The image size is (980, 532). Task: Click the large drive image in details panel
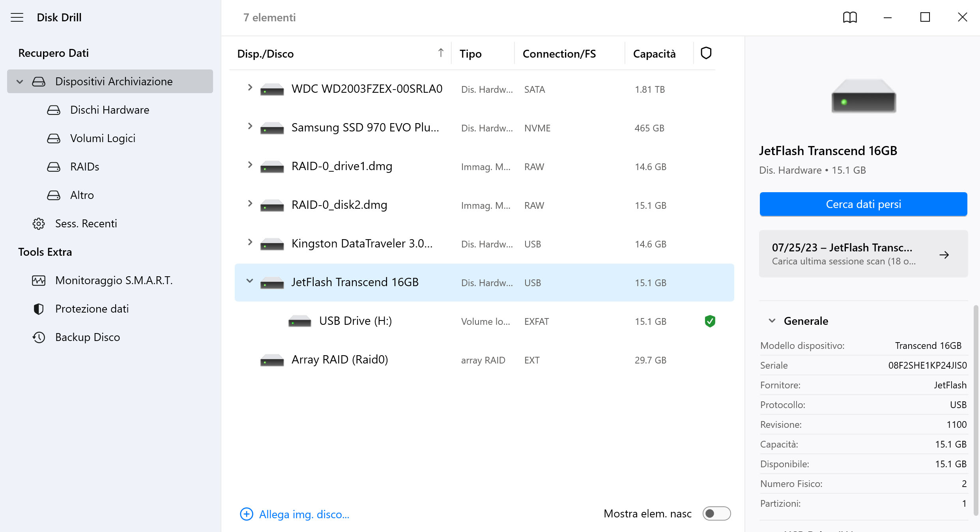coord(864,96)
